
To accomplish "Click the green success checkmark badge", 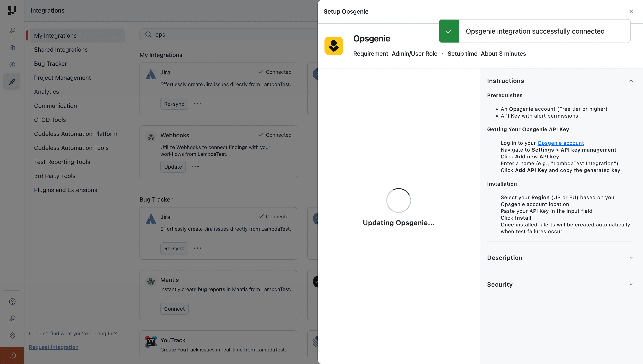I will click(x=449, y=31).
